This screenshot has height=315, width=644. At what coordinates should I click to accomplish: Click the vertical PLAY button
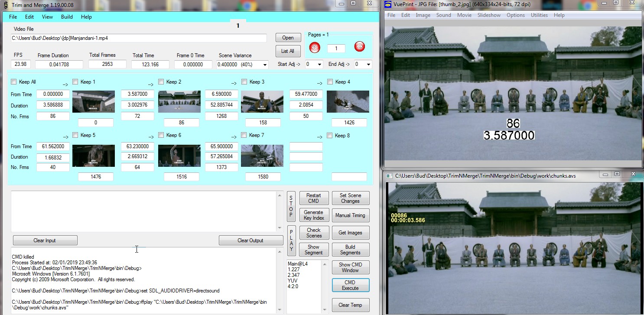pyautogui.click(x=291, y=240)
